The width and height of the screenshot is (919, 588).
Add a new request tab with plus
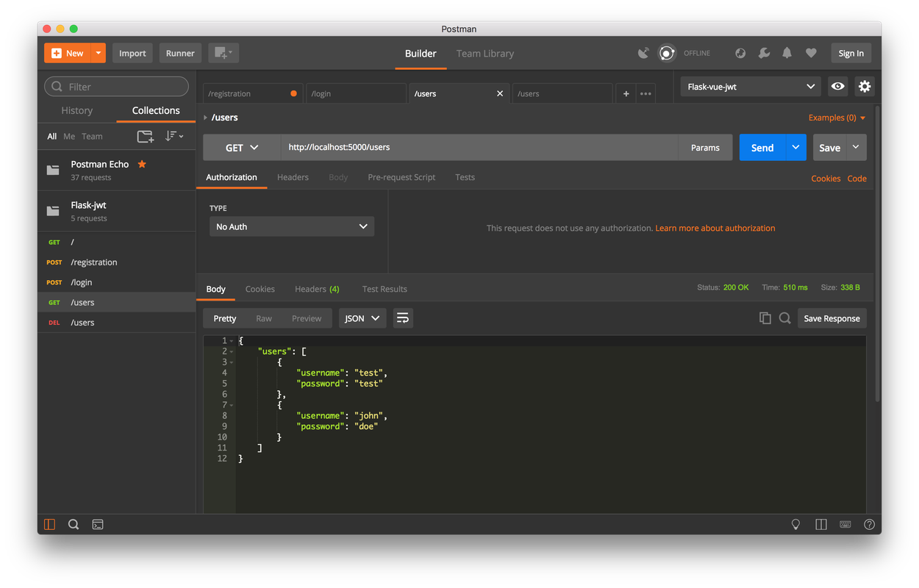click(x=626, y=94)
